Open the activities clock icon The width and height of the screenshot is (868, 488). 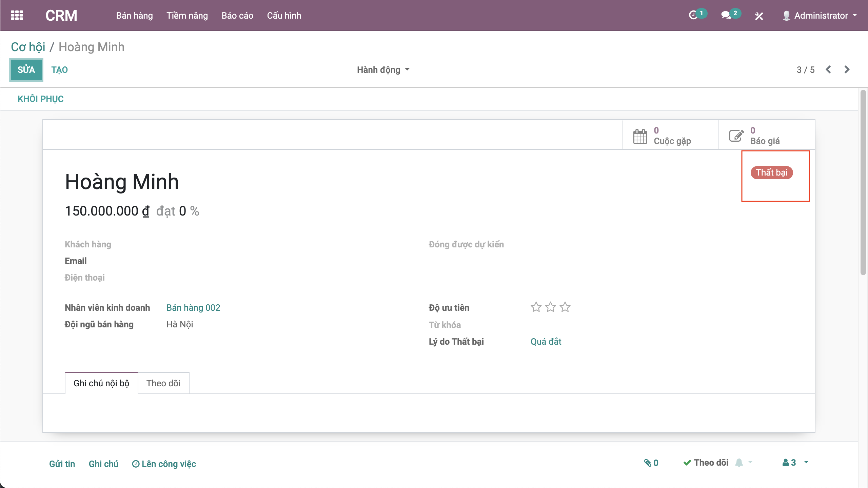(693, 16)
